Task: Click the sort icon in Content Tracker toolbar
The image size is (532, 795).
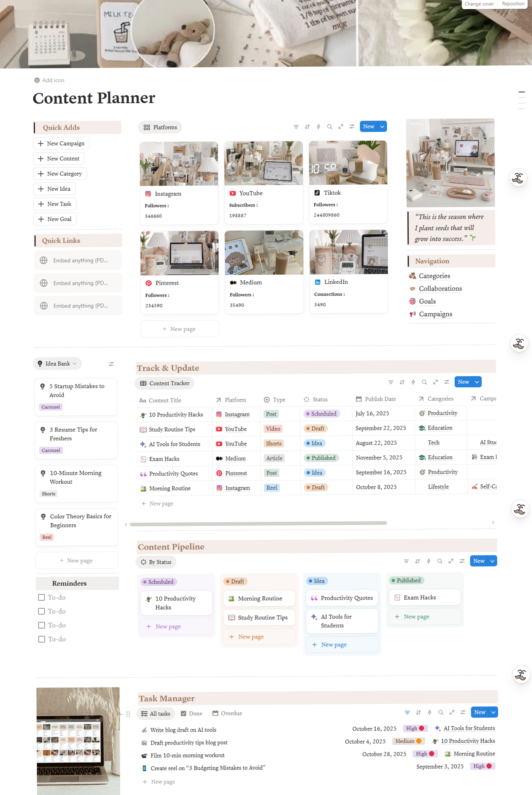Action: click(x=402, y=382)
